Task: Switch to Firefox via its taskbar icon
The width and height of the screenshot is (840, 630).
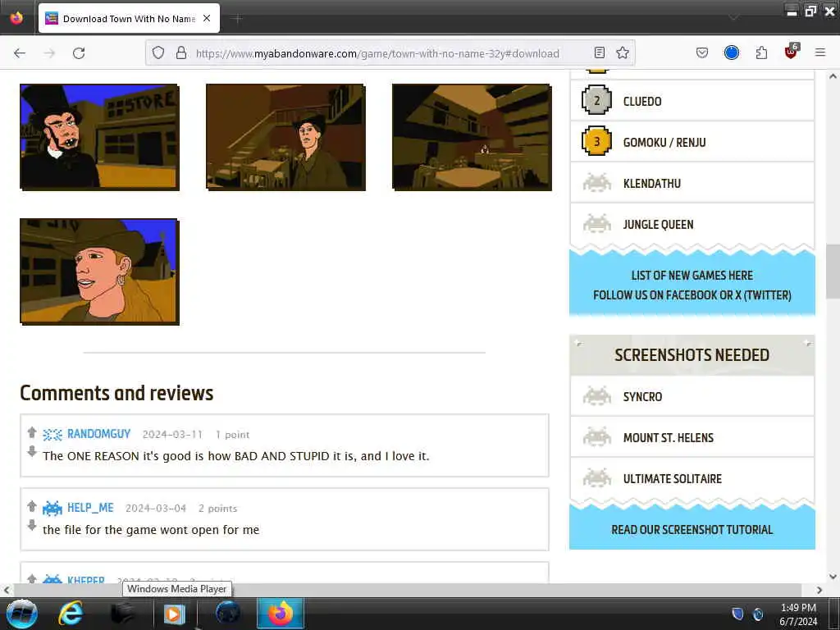Action: tap(281, 614)
